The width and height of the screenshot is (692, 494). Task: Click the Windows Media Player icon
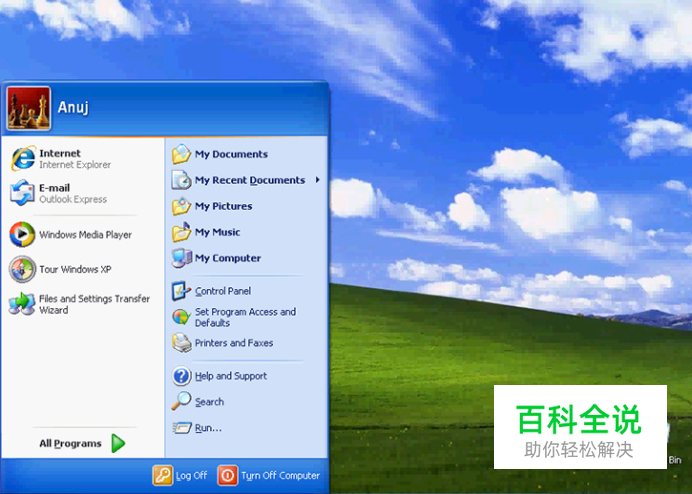click(22, 234)
